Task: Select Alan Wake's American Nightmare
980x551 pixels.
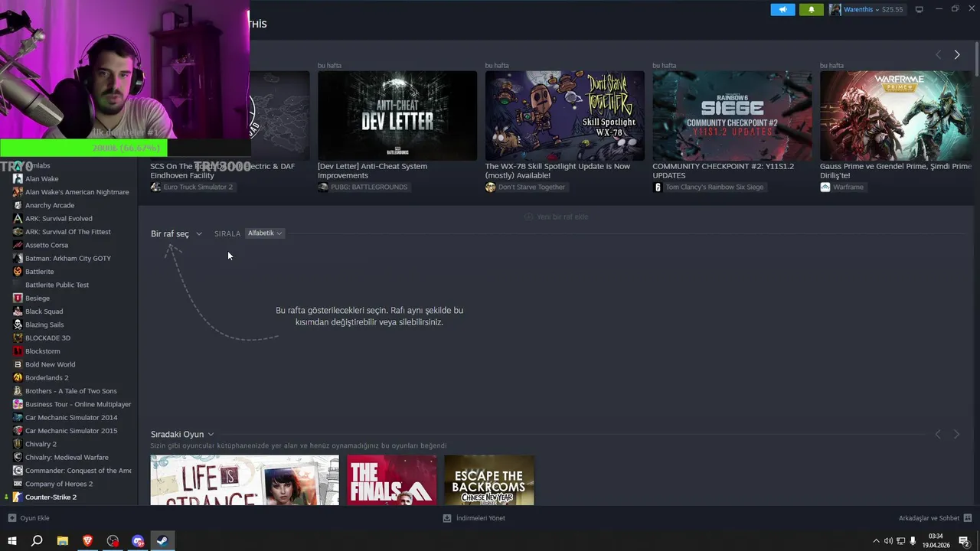Action: (77, 192)
